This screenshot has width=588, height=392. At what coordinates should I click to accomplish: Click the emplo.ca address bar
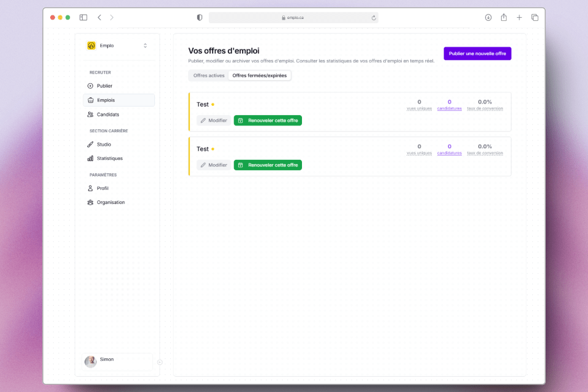(x=293, y=18)
